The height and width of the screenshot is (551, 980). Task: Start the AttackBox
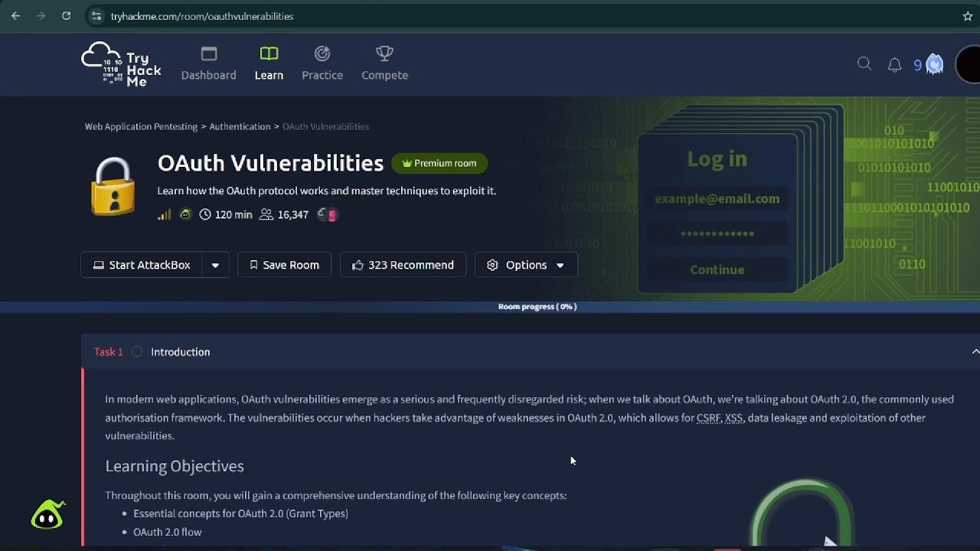(x=142, y=265)
